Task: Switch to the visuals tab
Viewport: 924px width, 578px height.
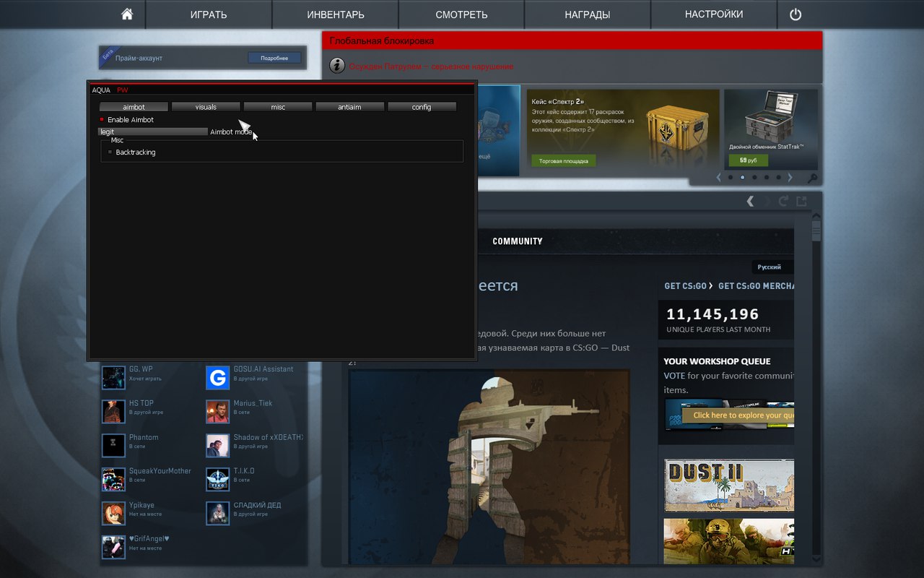Action: 206,107
